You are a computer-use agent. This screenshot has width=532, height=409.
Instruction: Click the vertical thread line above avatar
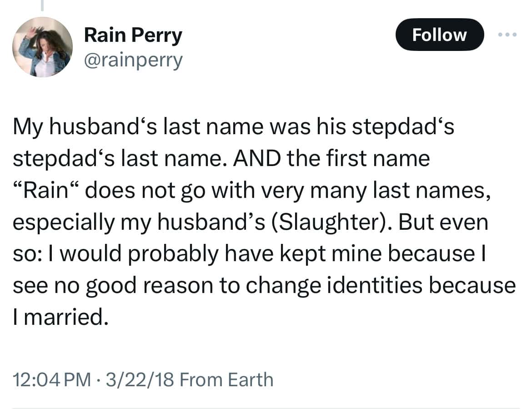[42, 5]
